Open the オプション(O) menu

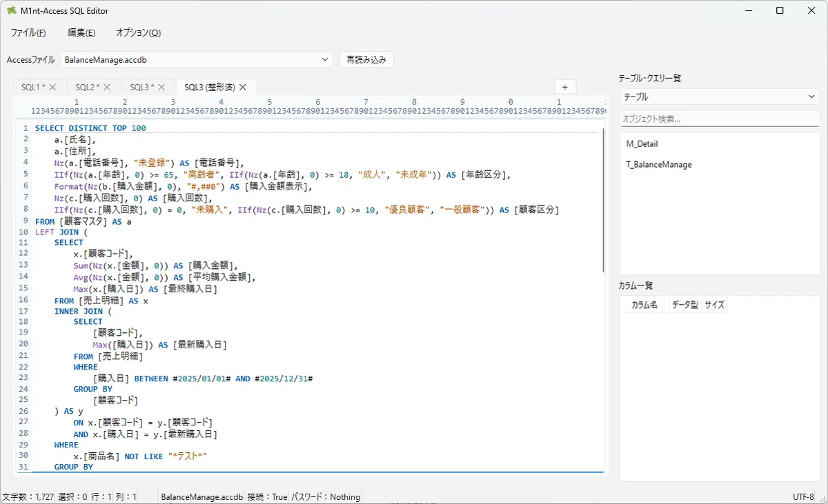coord(138,32)
